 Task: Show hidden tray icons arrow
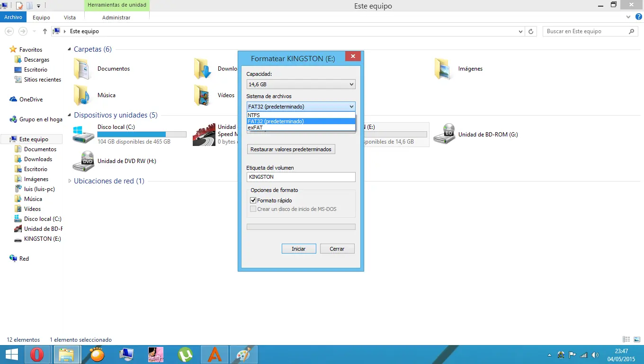pos(549,355)
